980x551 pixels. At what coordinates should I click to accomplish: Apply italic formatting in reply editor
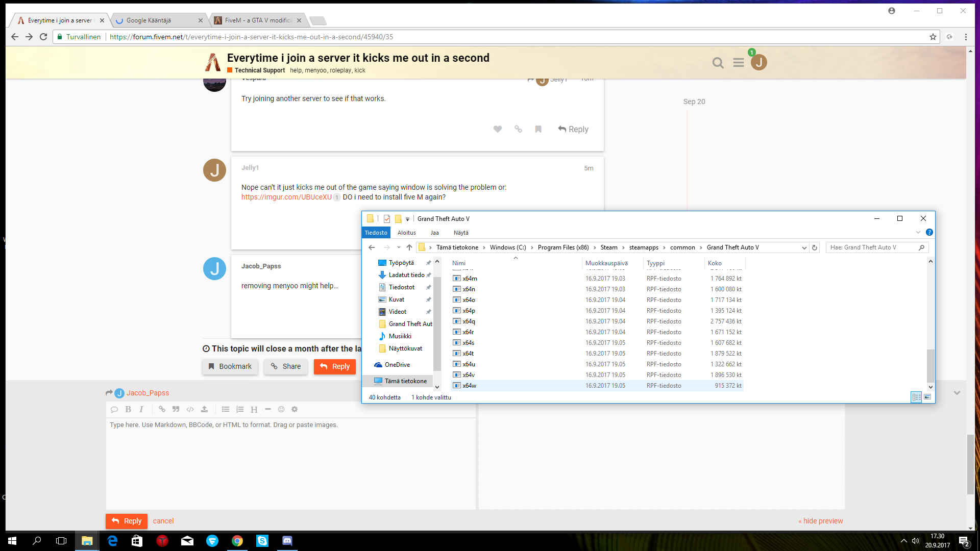(141, 409)
